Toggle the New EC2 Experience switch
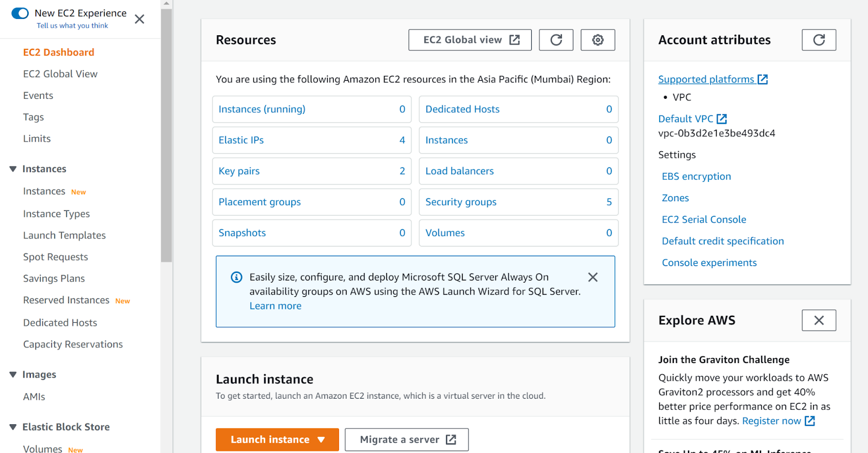868x453 pixels. pos(20,14)
